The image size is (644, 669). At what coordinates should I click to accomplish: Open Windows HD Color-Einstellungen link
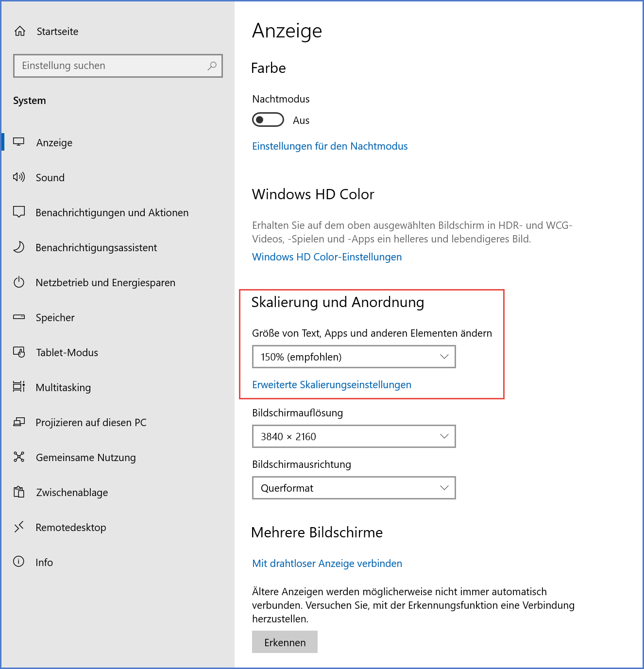tap(327, 257)
